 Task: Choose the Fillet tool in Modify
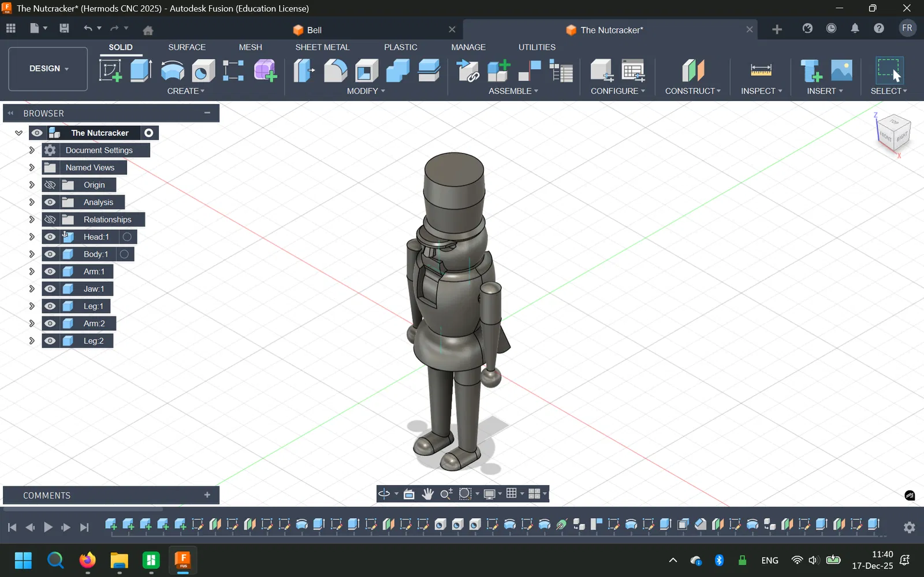click(336, 70)
